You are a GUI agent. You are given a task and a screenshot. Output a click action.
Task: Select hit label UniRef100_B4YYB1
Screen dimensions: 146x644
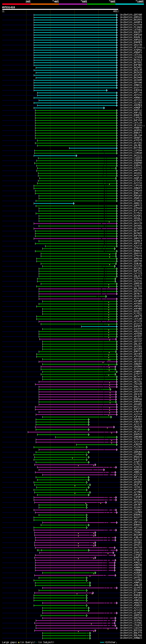pos(131,148)
